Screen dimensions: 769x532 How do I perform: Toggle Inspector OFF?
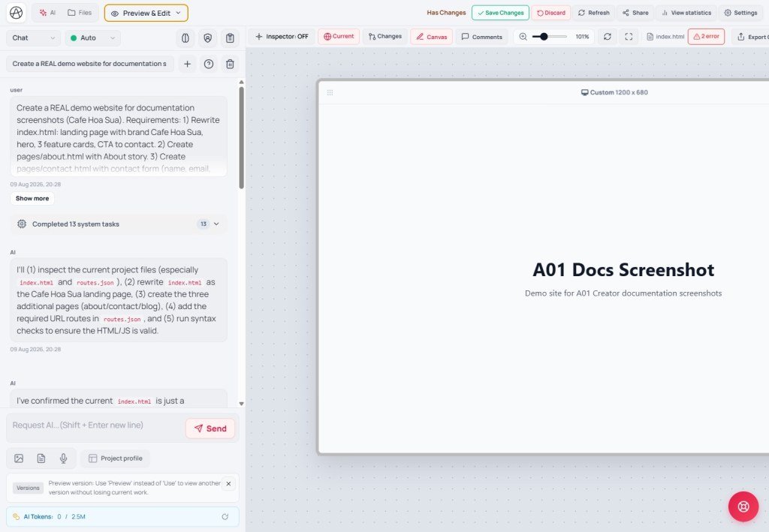pyautogui.click(x=282, y=37)
